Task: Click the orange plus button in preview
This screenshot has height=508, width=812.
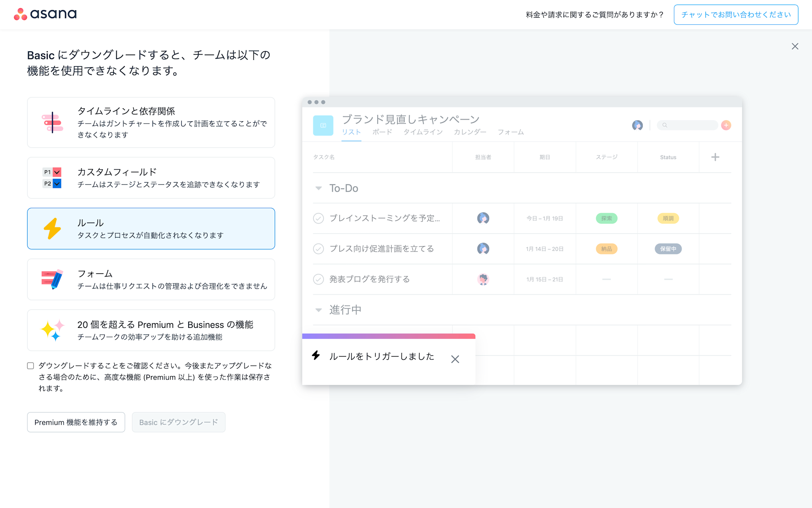Action: pos(726,125)
